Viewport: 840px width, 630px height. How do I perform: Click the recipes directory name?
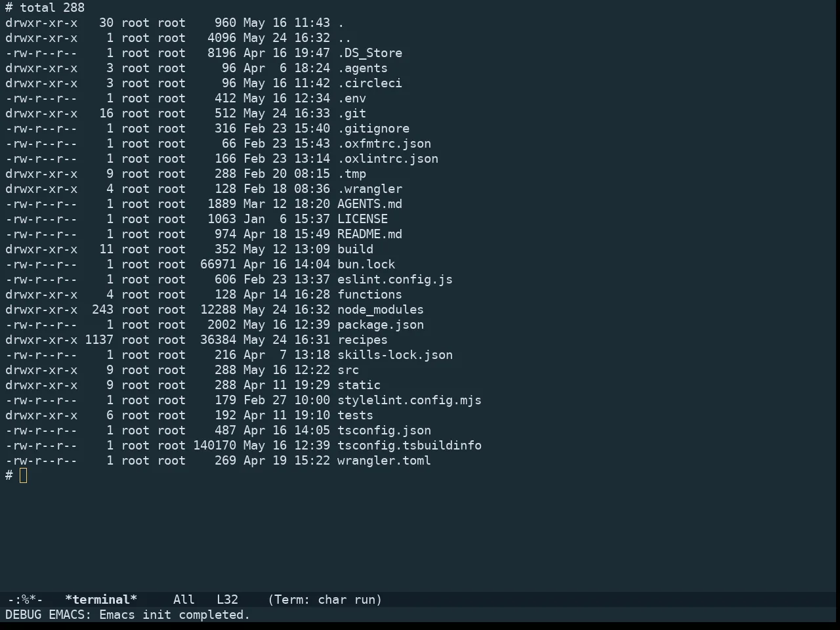coord(362,340)
